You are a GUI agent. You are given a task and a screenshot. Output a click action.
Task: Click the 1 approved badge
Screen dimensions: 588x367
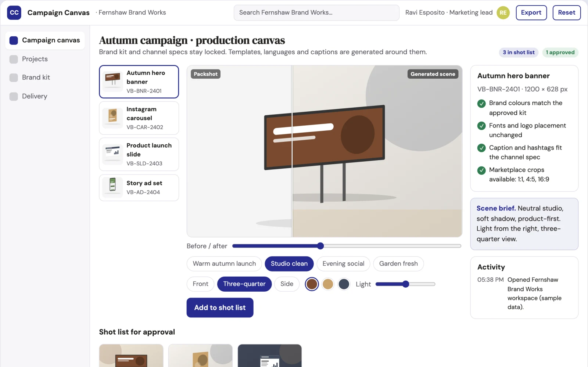pyautogui.click(x=560, y=53)
